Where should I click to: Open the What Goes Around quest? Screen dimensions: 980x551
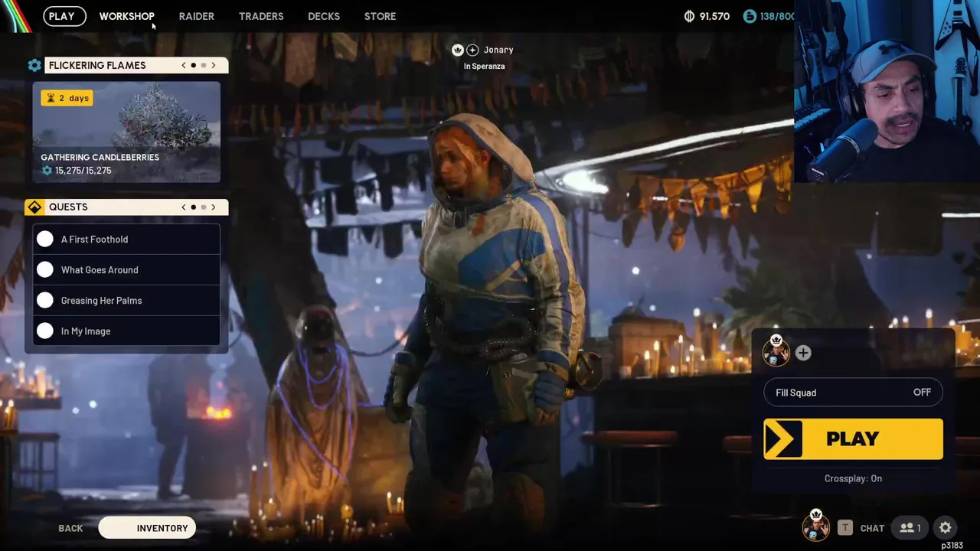[126, 270]
